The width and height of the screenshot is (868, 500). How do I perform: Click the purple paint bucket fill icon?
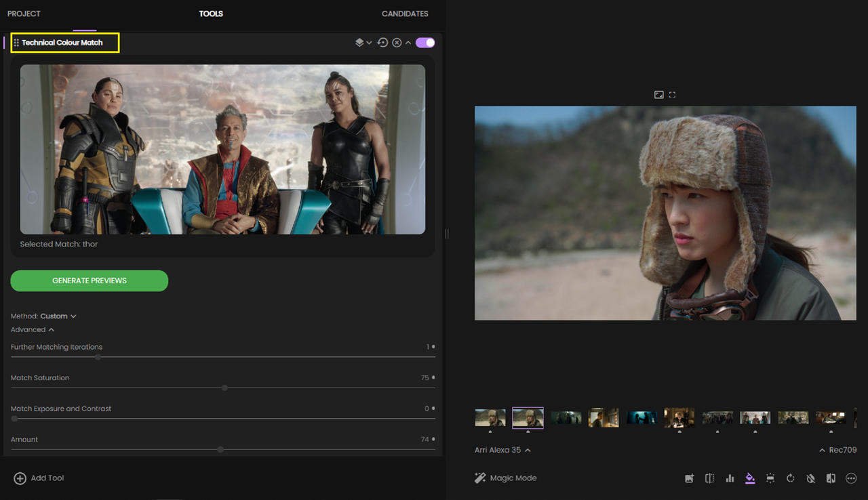point(750,478)
